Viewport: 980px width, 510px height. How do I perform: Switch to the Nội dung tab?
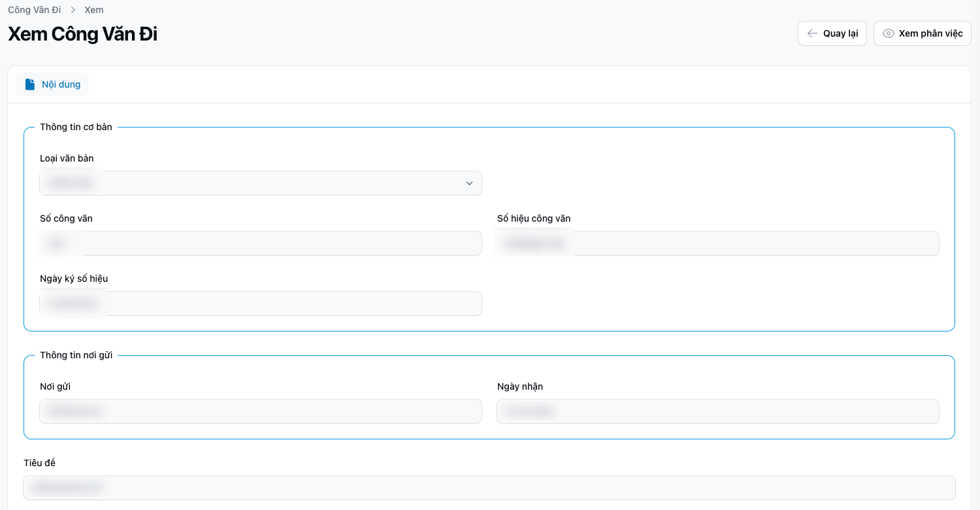coord(52,84)
